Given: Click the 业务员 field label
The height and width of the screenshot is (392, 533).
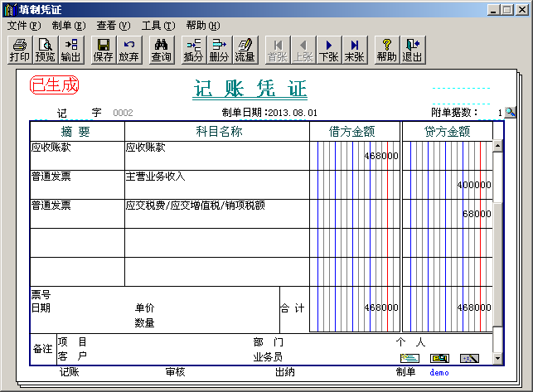Looking at the screenshot, I should point(268,357).
